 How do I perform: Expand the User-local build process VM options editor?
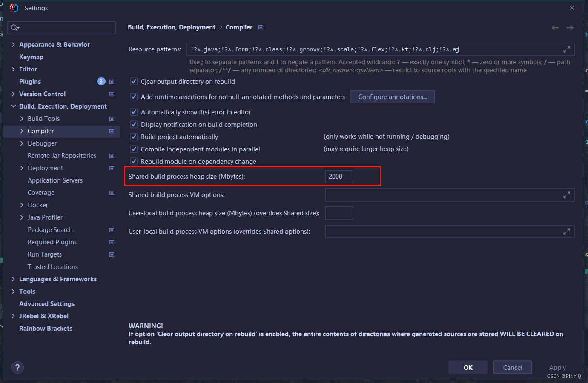tap(567, 232)
